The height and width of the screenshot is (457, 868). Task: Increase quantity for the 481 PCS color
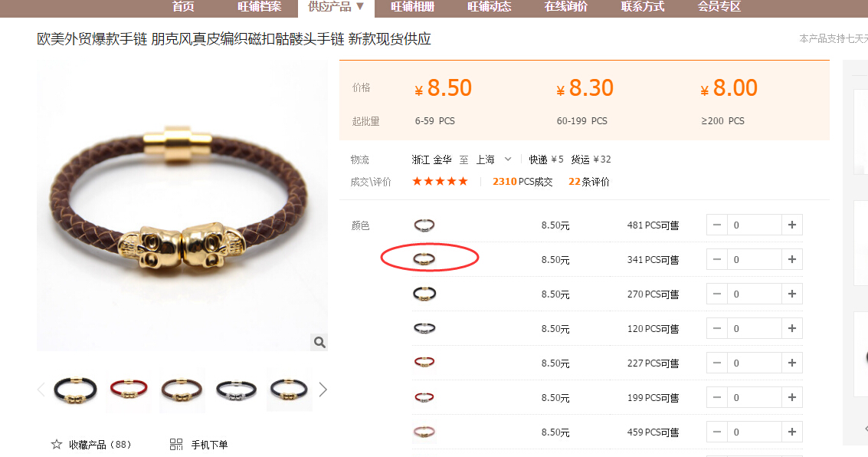point(792,225)
